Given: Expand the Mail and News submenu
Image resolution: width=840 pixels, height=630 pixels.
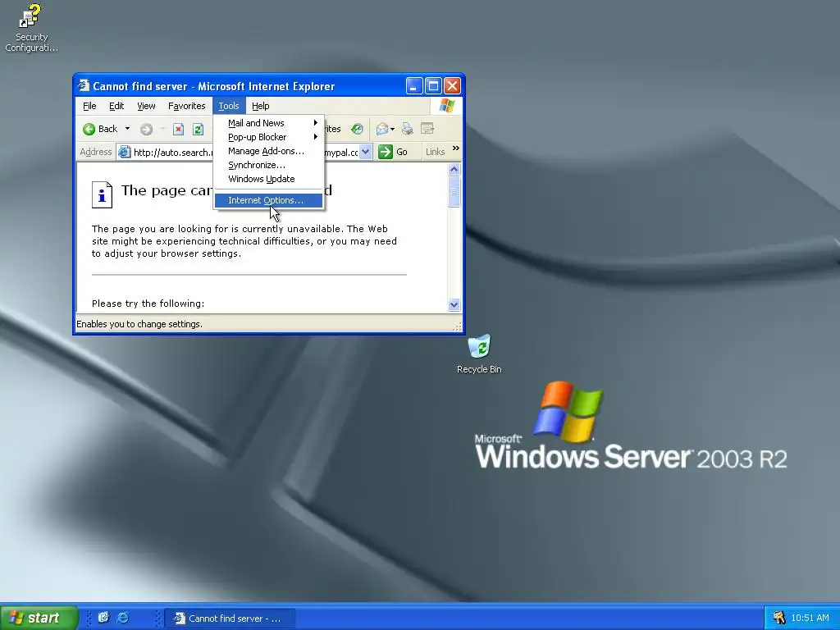Looking at the screenshot, I should pos(268,123).
